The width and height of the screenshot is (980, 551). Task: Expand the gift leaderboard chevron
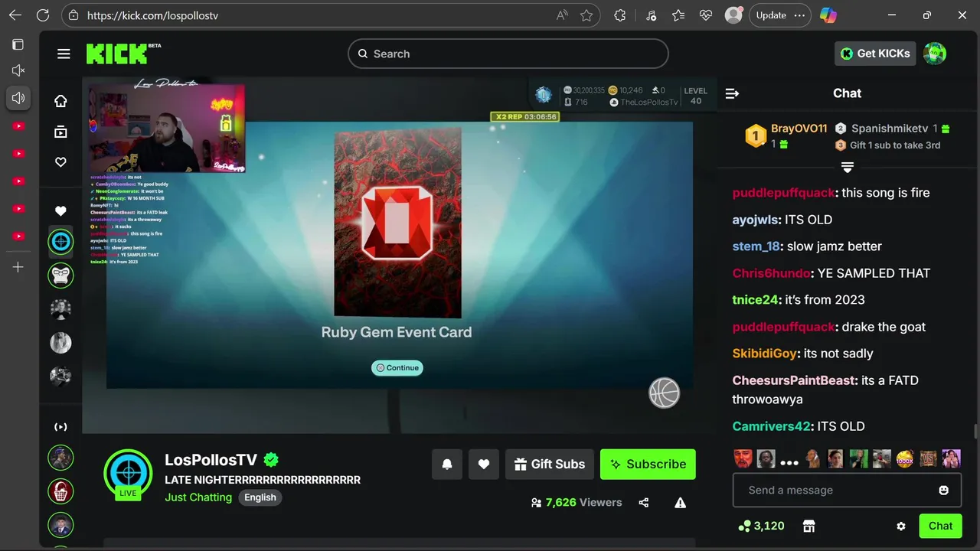tap(848, 167)
